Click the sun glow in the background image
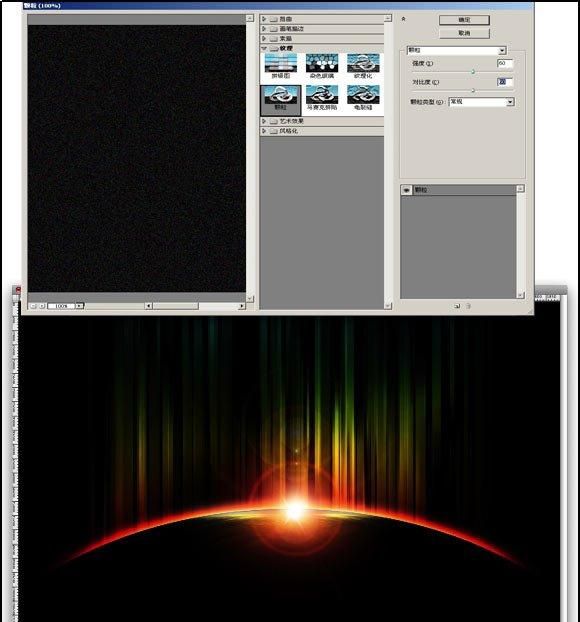 [x=296, y=511]
